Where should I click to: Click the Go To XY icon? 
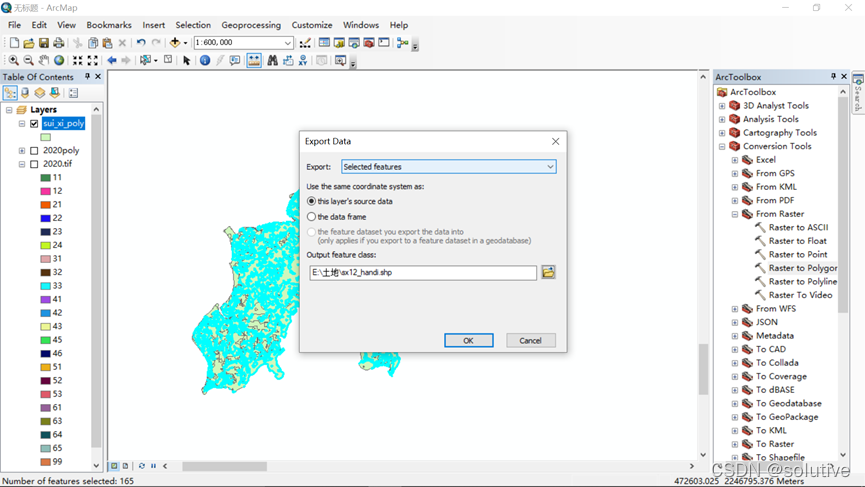click(x=303, y=60)
